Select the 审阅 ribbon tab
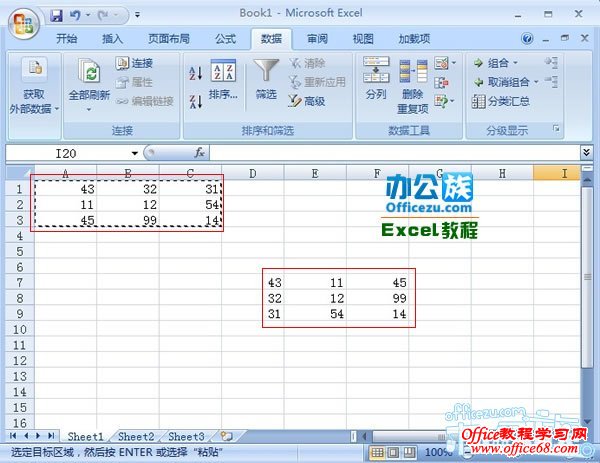The width and height of the screenshot is (600, 463). tap(317, 39)
